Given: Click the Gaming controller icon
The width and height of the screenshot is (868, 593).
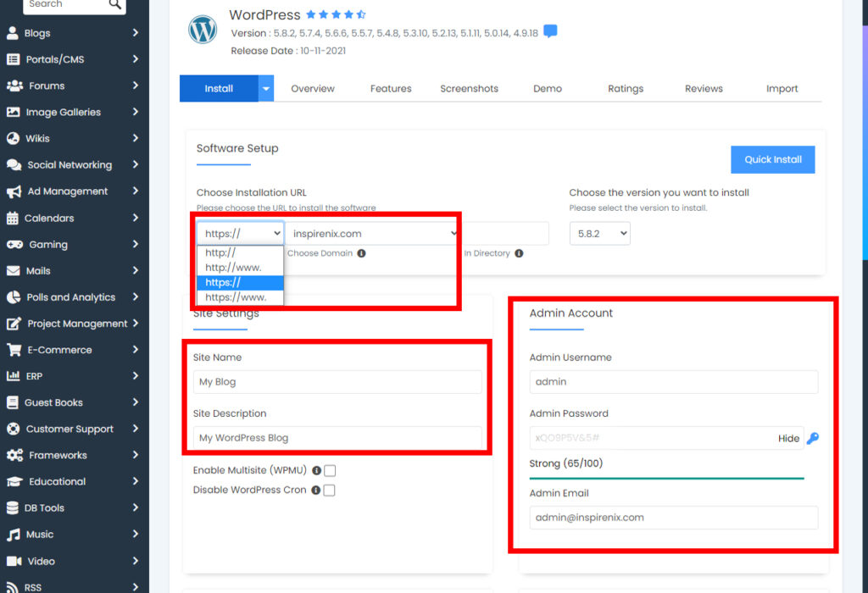Looking at the screenshot, I should [x=14, y=245].
